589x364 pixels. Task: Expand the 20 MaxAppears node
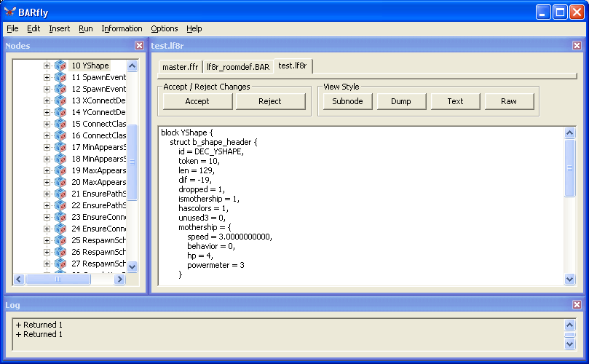point(47,182)
